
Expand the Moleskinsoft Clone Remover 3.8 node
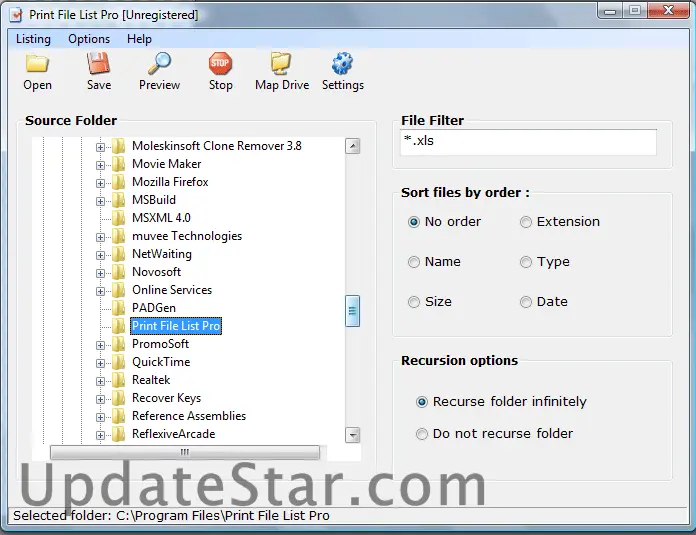(100, 147)
